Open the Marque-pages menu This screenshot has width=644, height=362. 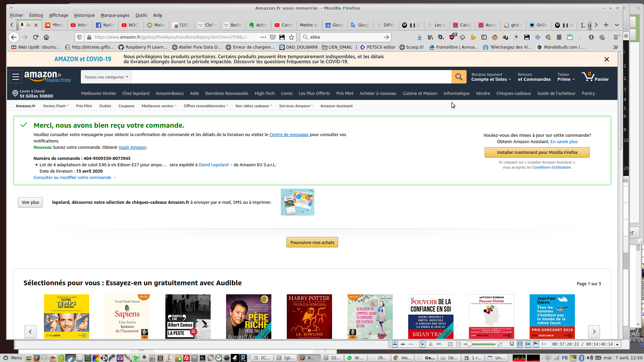click(x=115, y=15)
